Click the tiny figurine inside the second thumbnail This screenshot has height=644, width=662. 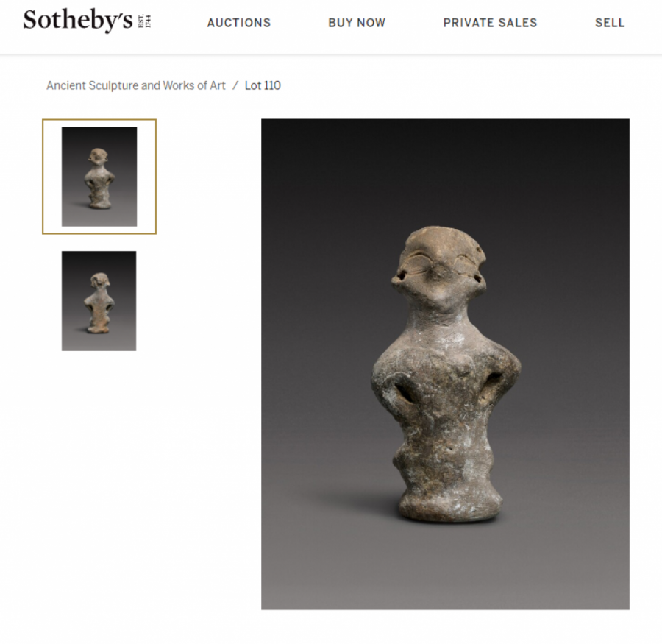pyautogui.click(x=99, y=302)
